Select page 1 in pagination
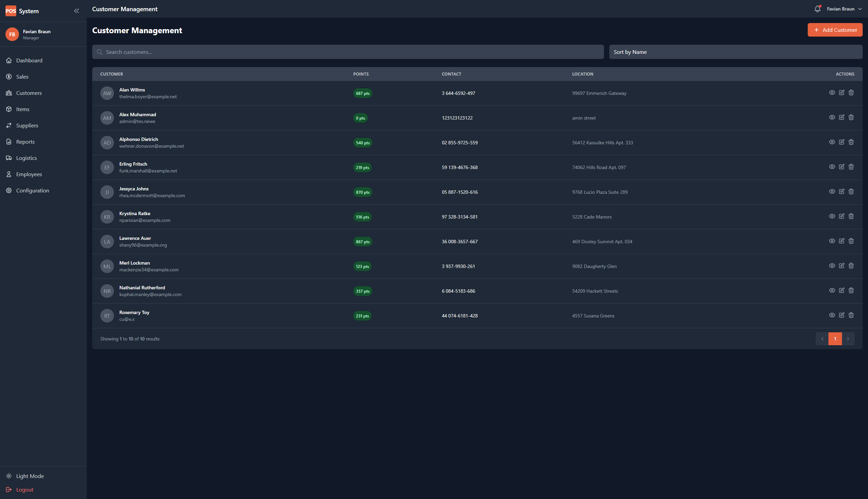The height and width of the screenshot is (499, 868). (835, 339)
